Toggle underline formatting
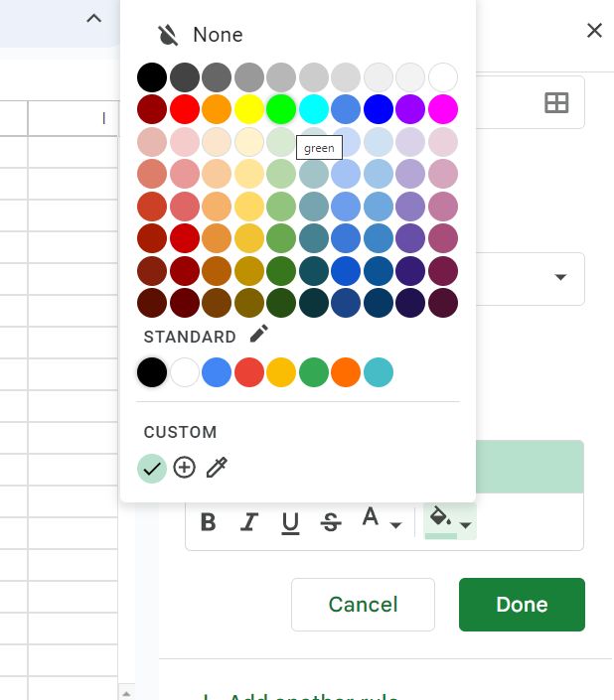Image resolution: width=614 pixels, height=700 pixels. 290,521
